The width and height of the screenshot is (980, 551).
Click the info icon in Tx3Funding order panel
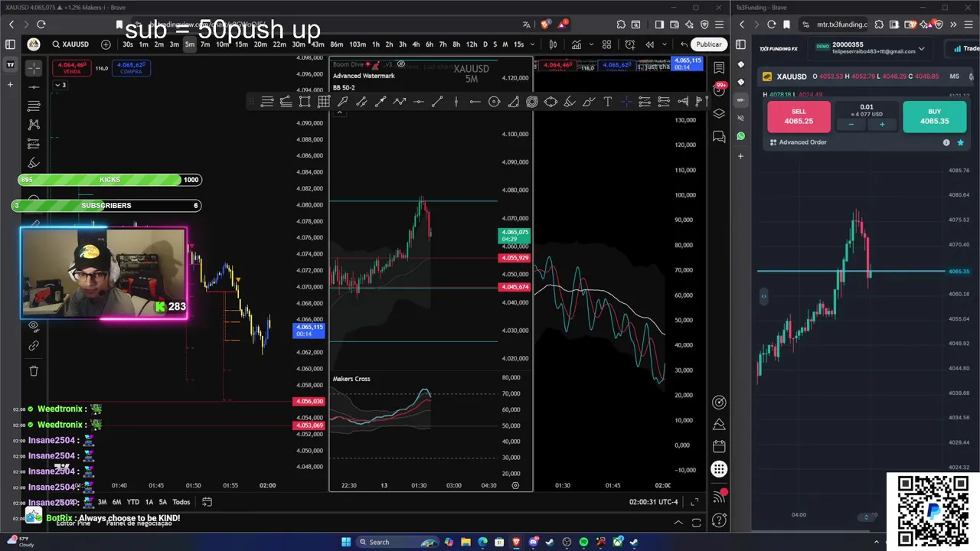coord(946,142)
